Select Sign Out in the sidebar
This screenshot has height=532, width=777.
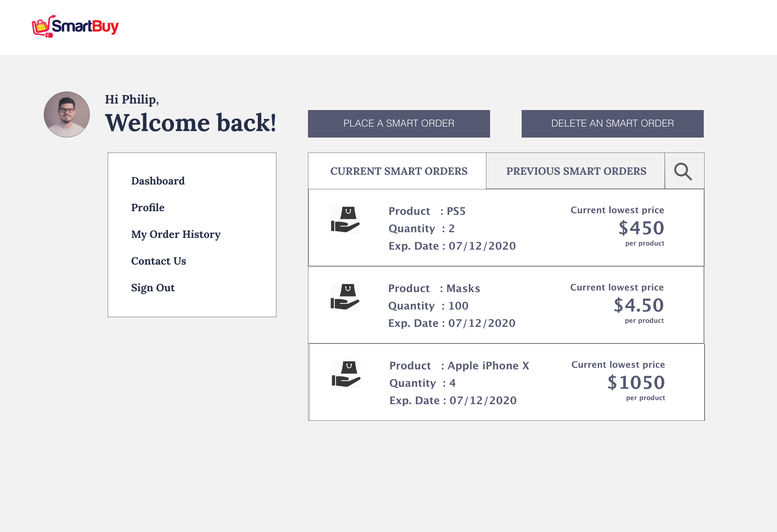click(153, 288)
